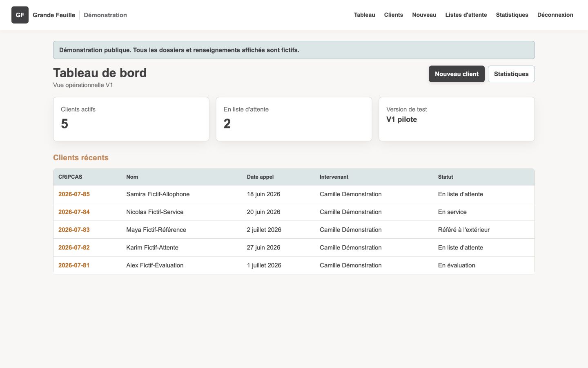Open client record 2026-07-85
This screenshot has width=588, height=368.
(74, 194)
